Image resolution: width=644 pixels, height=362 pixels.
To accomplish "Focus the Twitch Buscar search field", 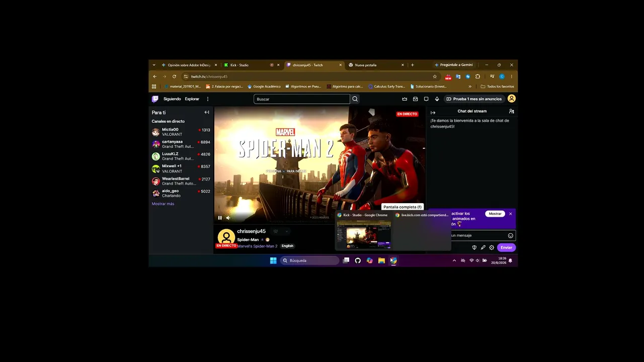I will click(x=301, y=99).
